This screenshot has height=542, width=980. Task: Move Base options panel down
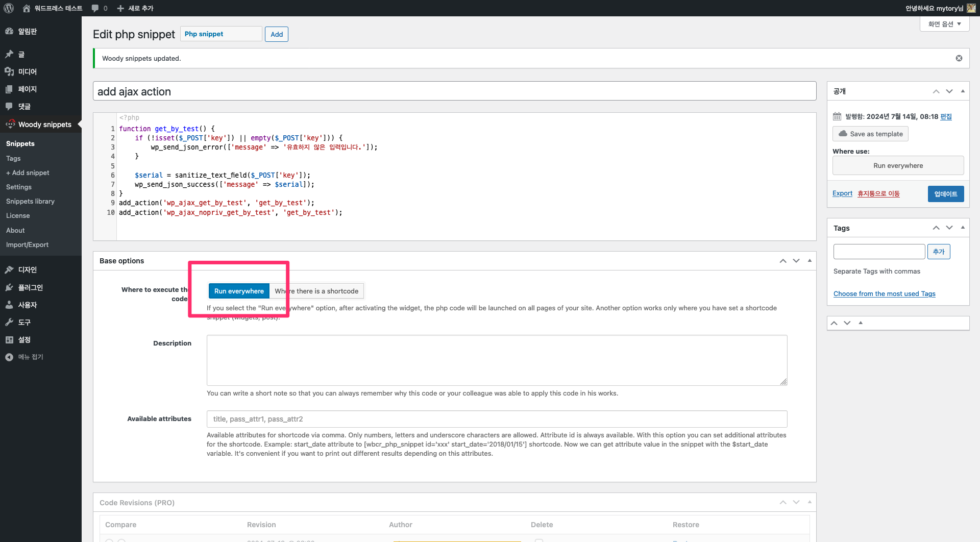tap(796, 261)
